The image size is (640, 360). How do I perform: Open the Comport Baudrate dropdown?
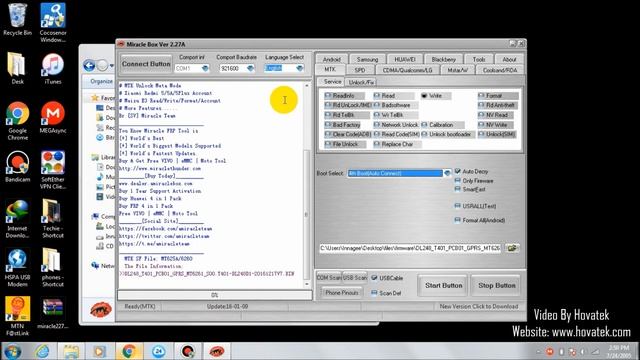pyautogui.click(x=251, y=69)
